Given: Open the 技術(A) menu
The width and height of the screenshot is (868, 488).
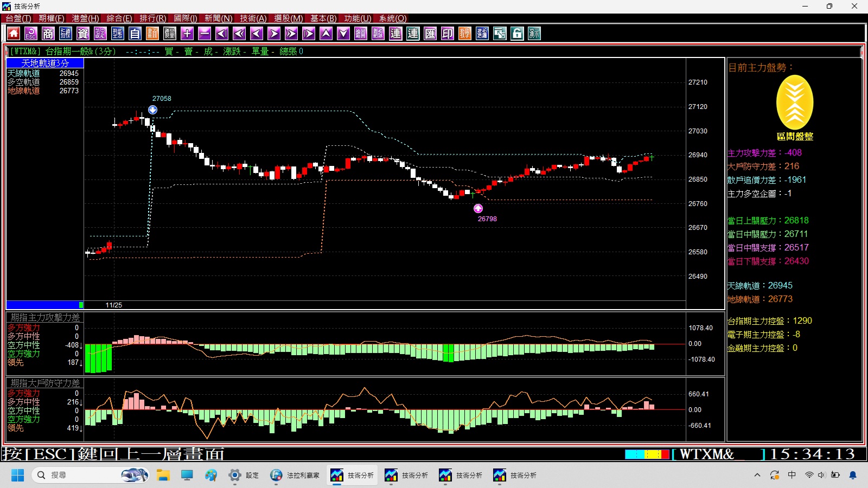Looking at the screenshot, I should 253,18.
